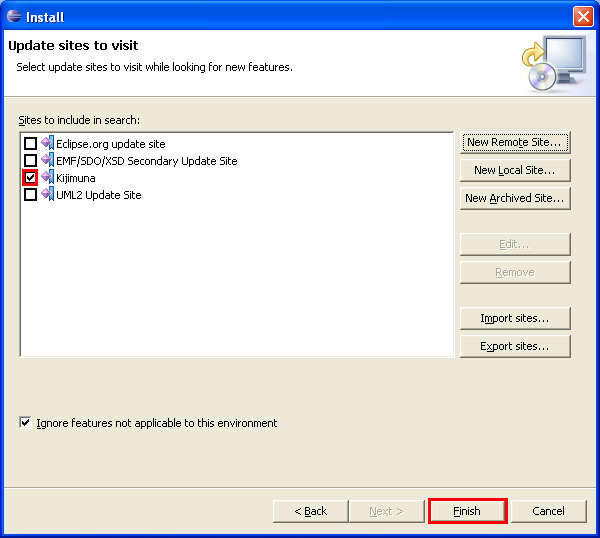Add a New Archived Site
The image size is (600, 538).
pyautogui.click(x=515, y=198)
